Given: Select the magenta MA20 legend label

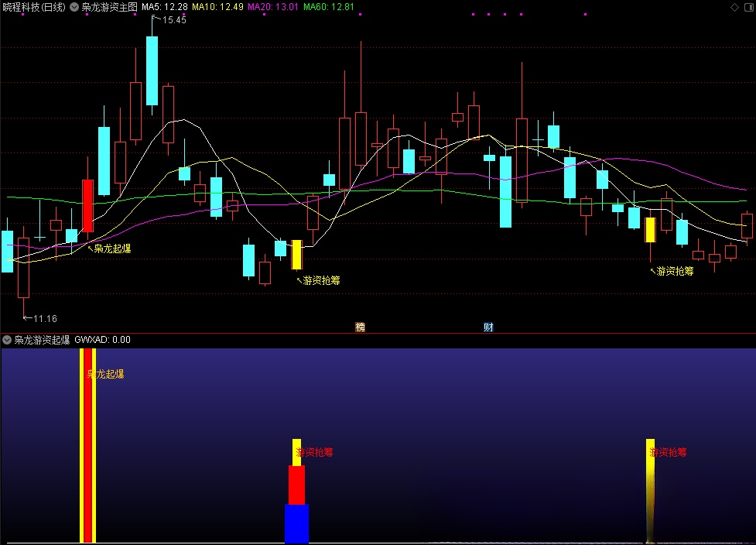Looking at the screenshot, I should point(272,7).
